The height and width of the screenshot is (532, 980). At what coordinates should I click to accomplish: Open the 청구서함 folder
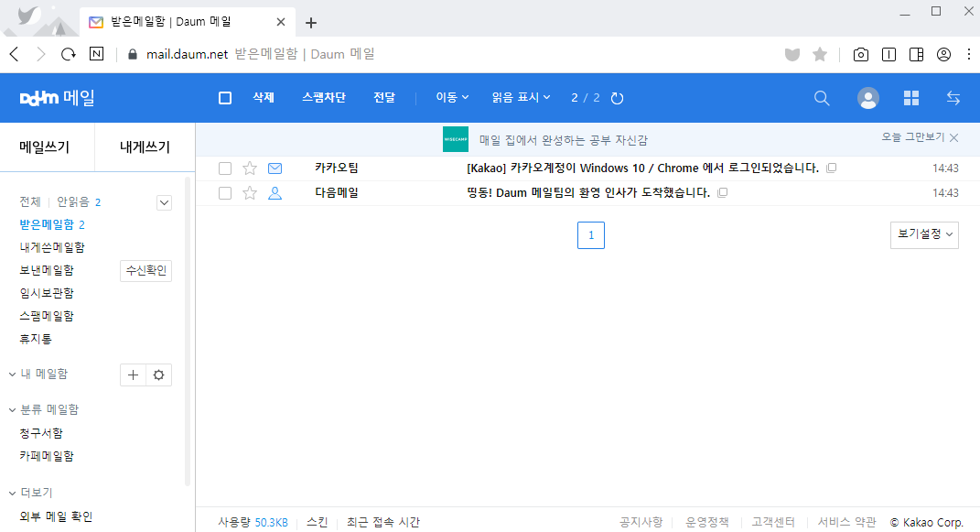[x=41, y=433]
